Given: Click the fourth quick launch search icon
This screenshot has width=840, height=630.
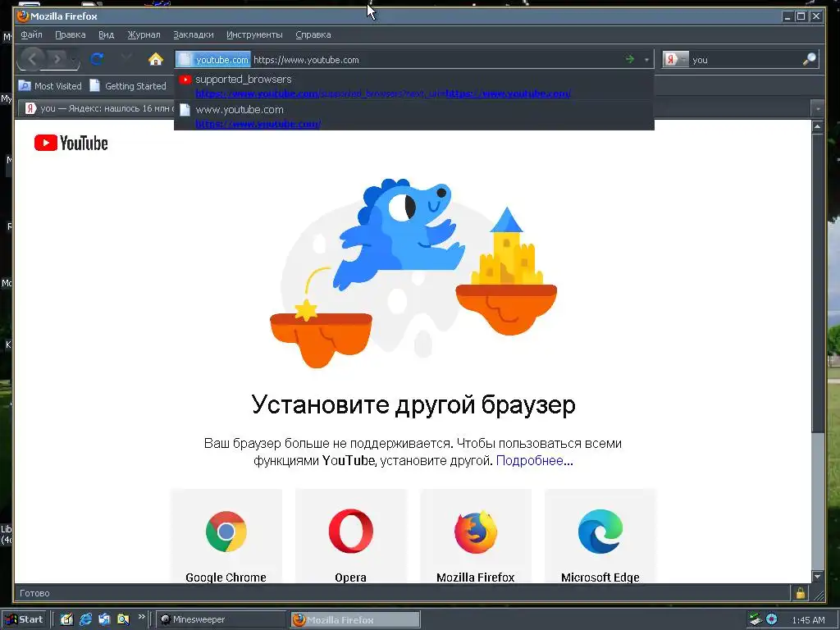Looking at the screenshot, I should 123,619.
